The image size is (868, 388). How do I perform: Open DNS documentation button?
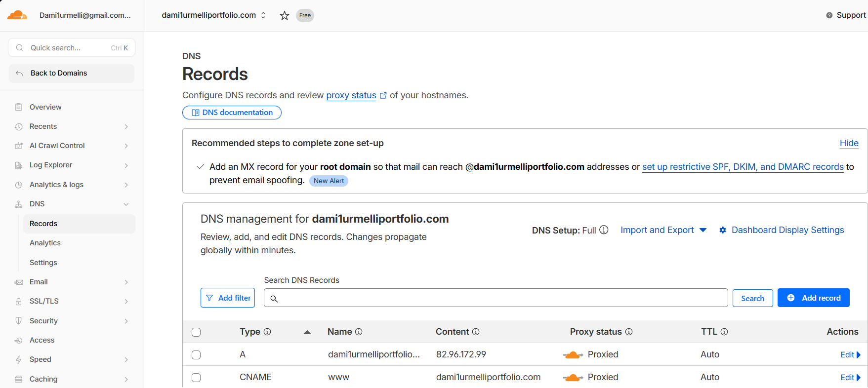[x=232, y=113]
